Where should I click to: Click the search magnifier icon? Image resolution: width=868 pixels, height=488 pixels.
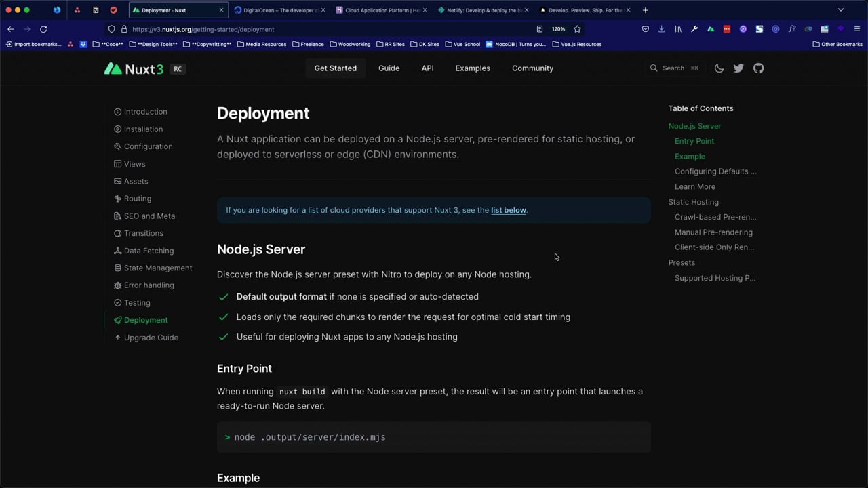654,68
